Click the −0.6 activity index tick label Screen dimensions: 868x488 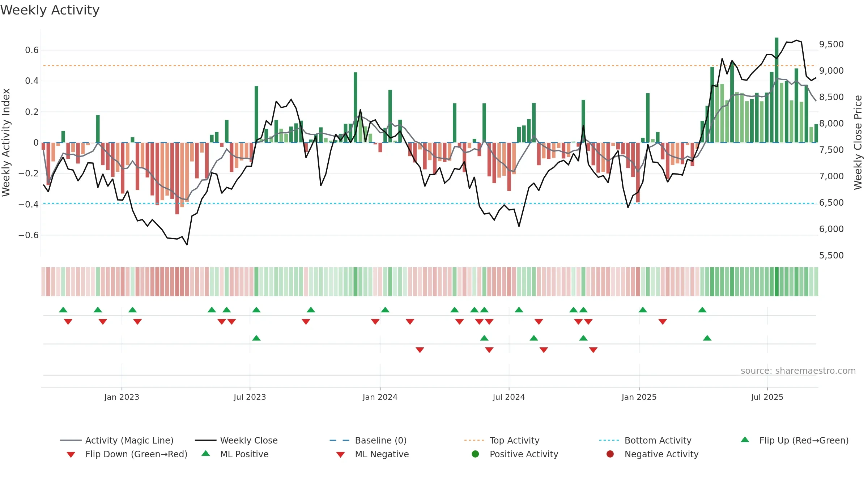coord(29,235)
